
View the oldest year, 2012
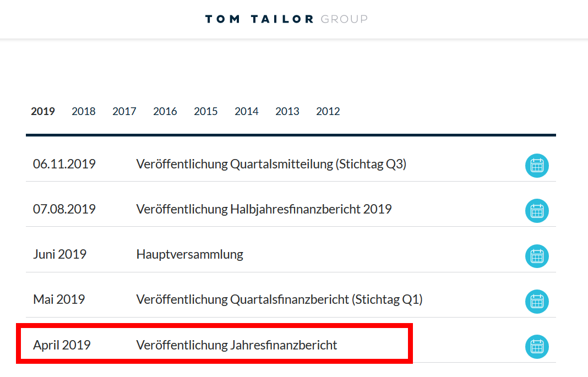[328, 111]
